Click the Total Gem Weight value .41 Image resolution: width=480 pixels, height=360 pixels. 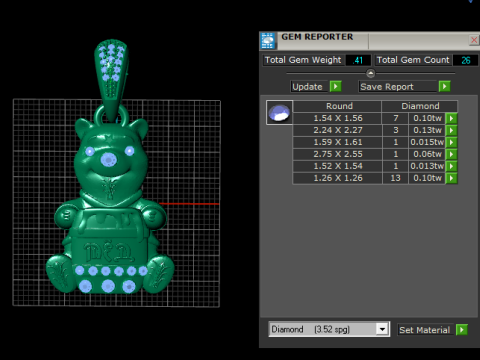358,60
